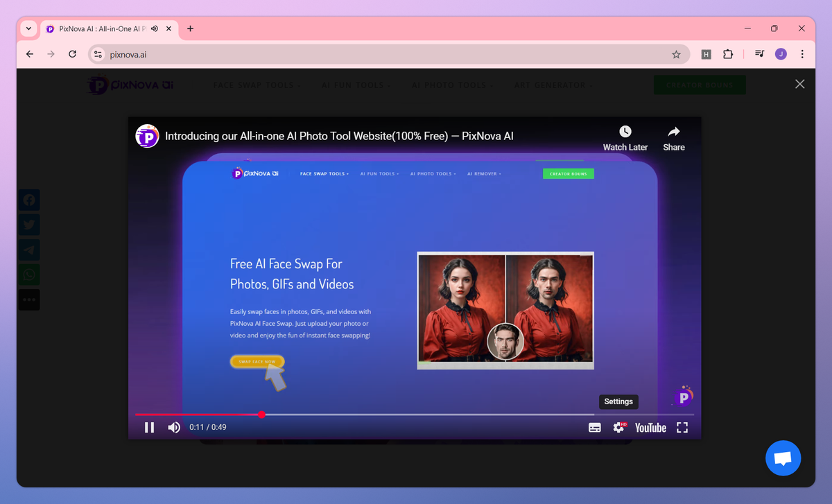Open the PixNova channel avatar in the video header

(x=147, y=136)
